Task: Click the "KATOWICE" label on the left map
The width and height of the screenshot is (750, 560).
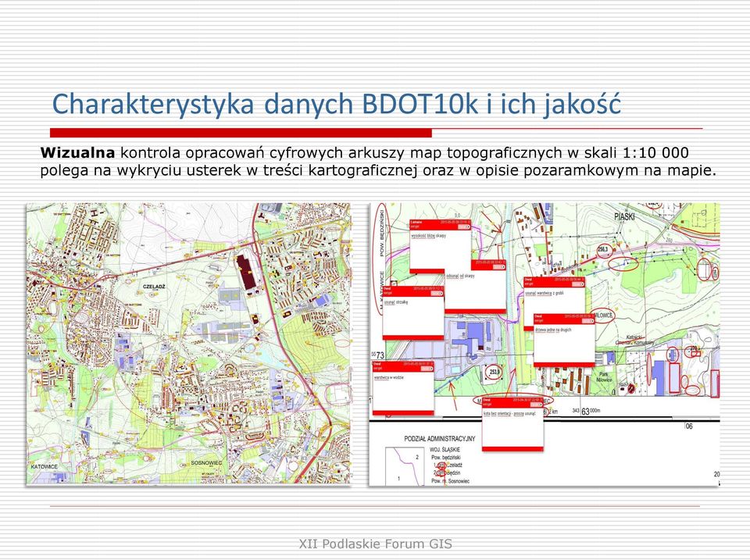Action: coord(44,466)
